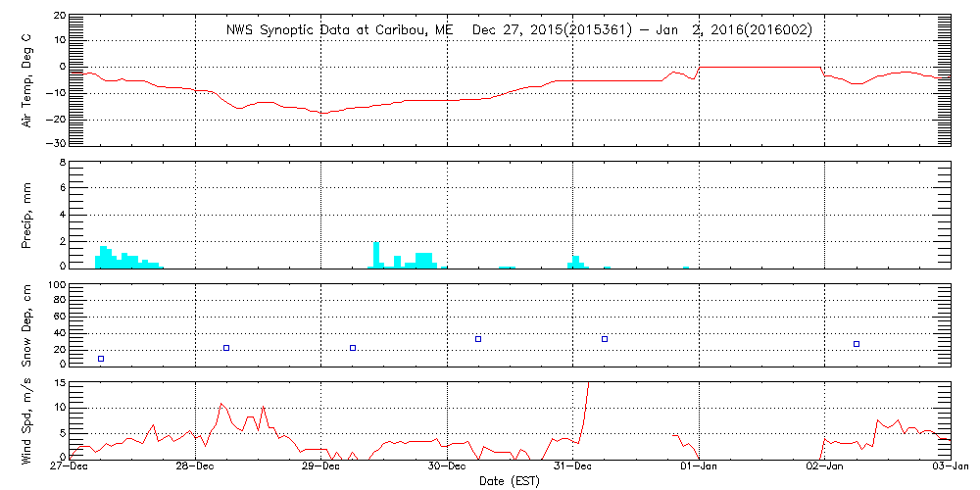This screenshot has width=980, height=490.
Task: Select the snow depth square marker on 31-Dec
Action: point(605,339)
